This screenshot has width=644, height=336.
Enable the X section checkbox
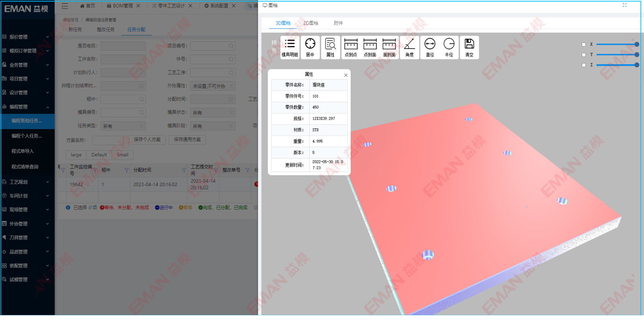tap(584, 44)
